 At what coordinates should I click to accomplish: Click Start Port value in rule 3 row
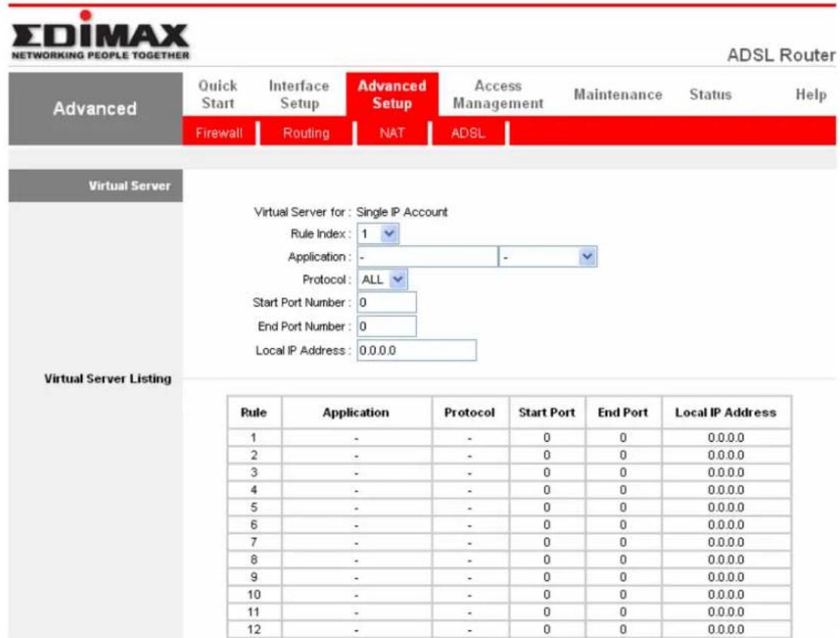click(x=547, y=473)
